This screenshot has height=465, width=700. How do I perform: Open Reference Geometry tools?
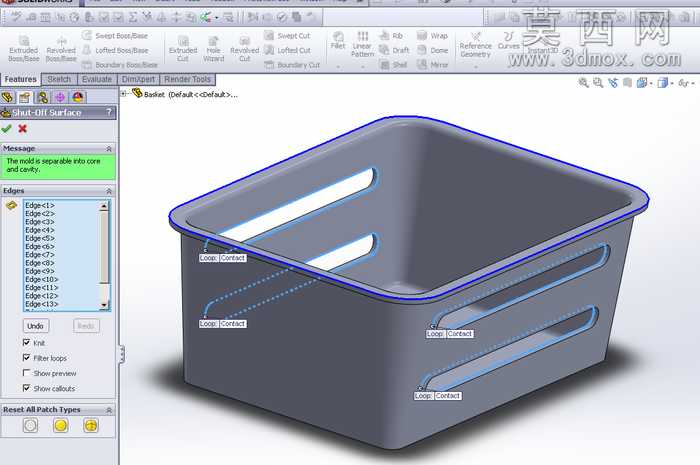click(475, 45)
